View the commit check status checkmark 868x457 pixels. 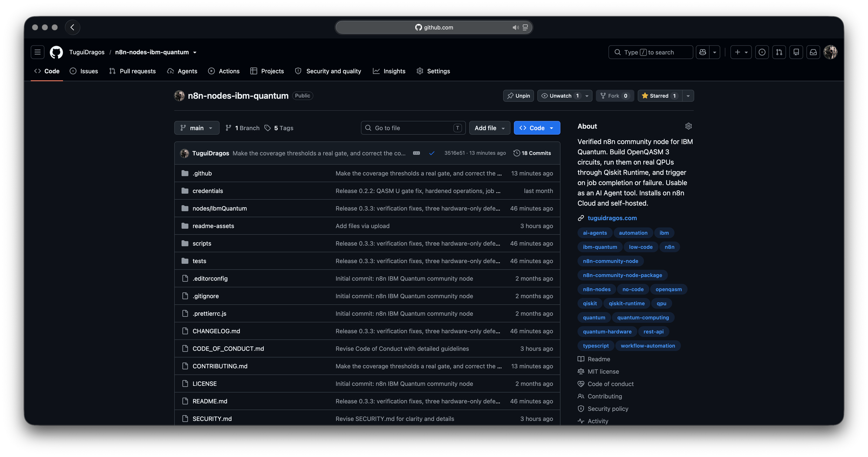point(432,153)
